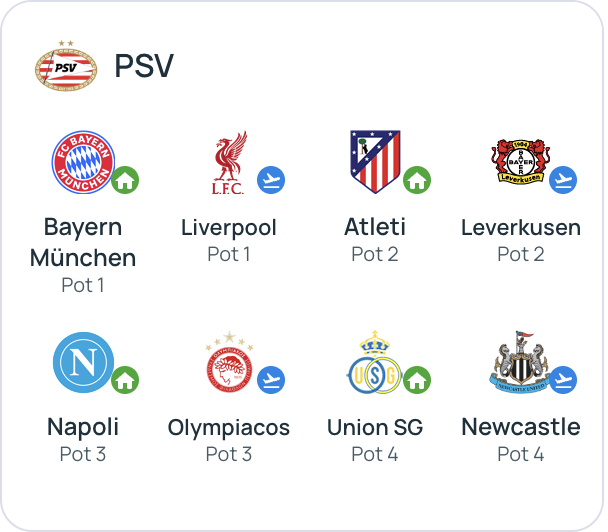The image size is (608, 532).
Task: Click the Union SG crest
Action: [x=374, y=362]
